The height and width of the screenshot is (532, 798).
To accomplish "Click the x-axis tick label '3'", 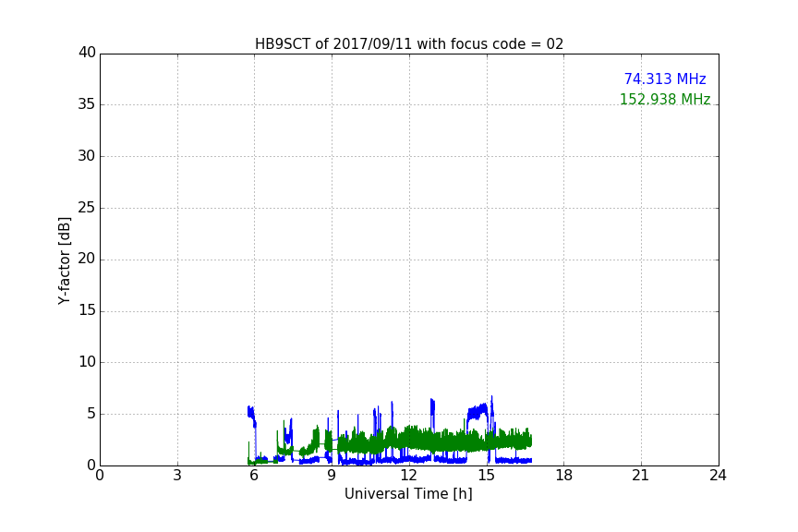I will [177, 476].
